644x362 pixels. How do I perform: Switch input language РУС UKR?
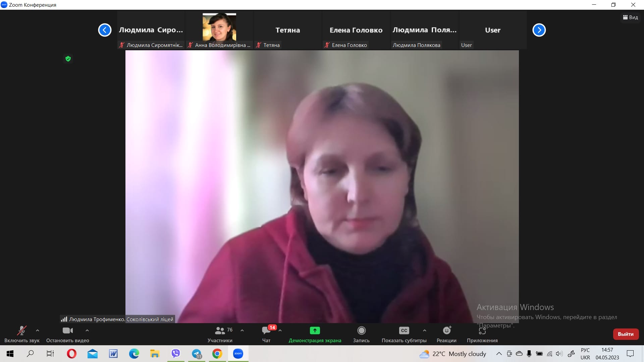point(585,354)
